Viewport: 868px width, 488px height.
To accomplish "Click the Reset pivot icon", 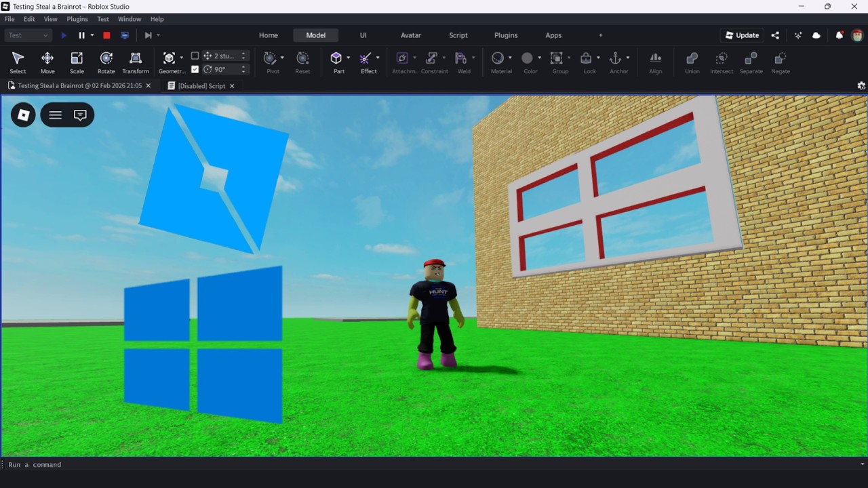I will [x=302, y=58].
